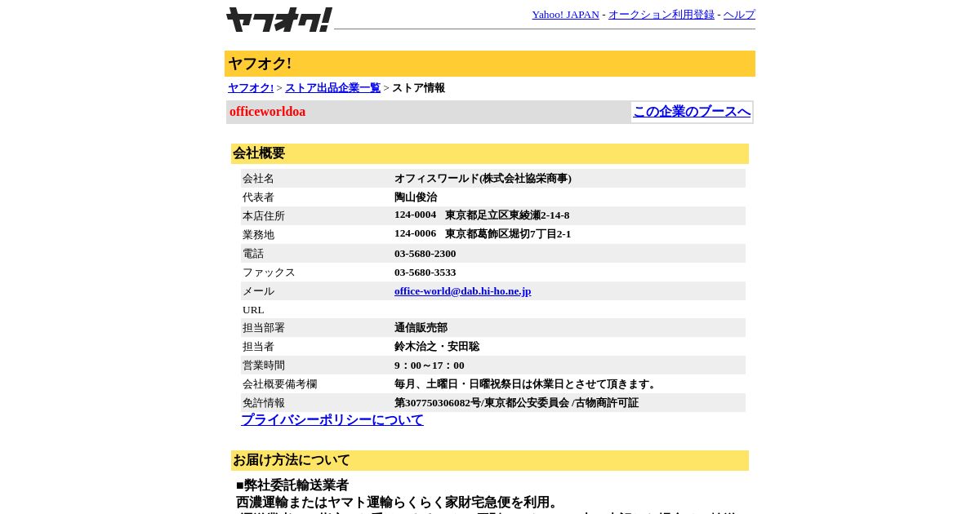This screenshot has width=980, height=514.
Task: Click the department value 通信販売部
Action: click(x=421, y=328)
